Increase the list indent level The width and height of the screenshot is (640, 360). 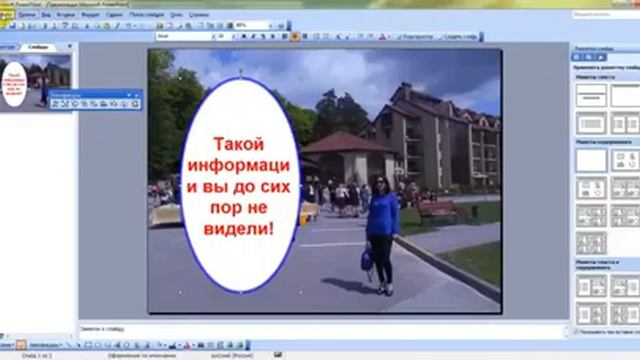pyautogui.click(x=370, y=36)
